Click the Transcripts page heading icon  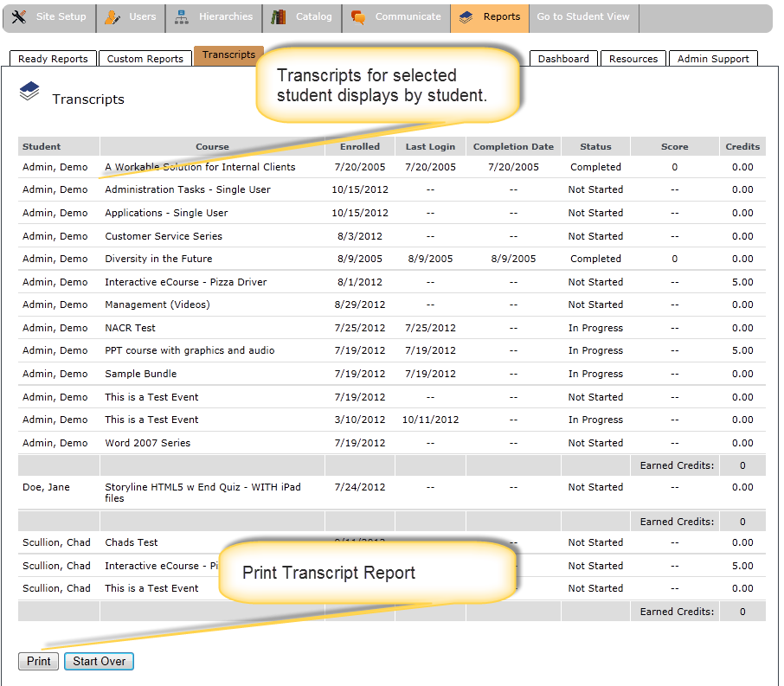point(29,91)
